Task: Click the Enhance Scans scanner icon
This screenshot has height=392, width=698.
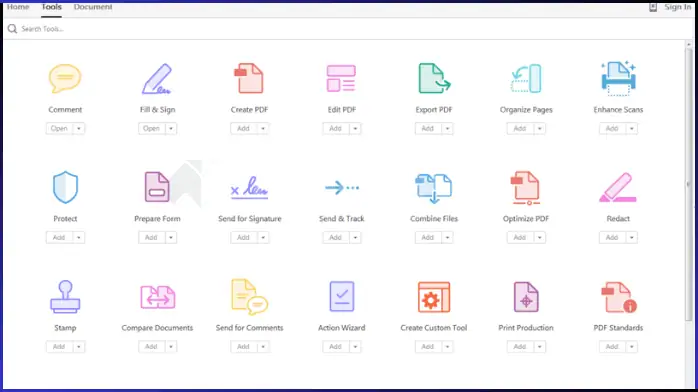Action: (x=618, y=78)
